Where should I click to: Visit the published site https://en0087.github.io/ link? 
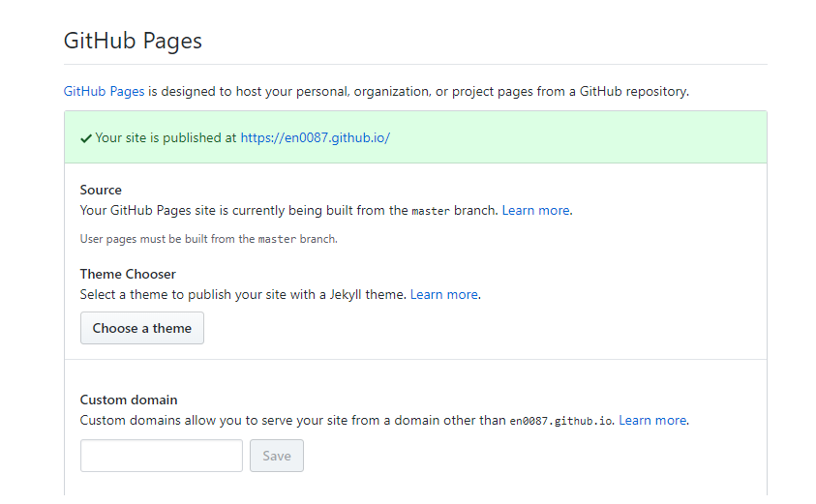315,137
